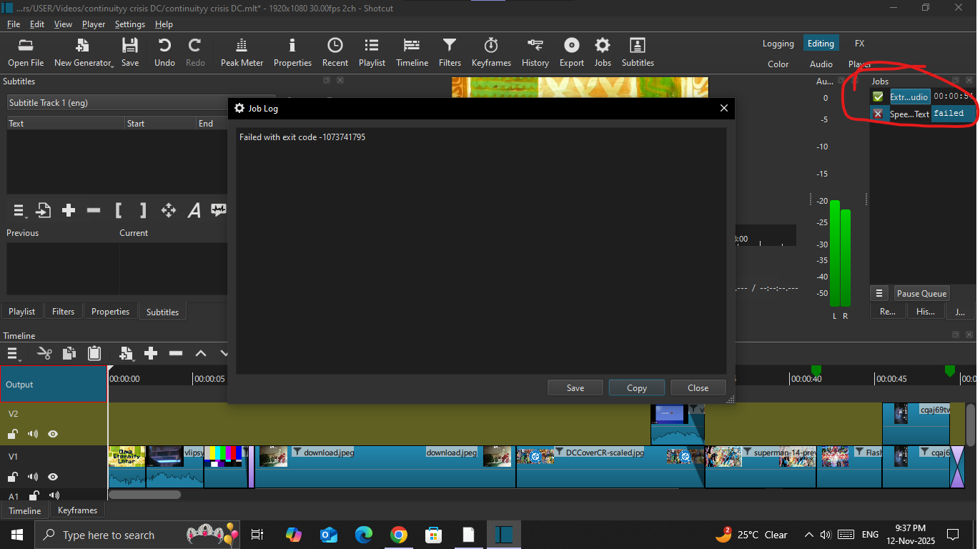Image resolution: width=980 pixels, height=549 pixels.
Task: Open the timeline hamburger menu
Action: (13, 353)
